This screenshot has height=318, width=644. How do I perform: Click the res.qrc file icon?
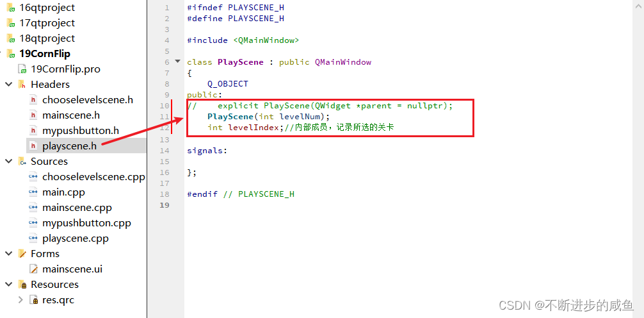pos(33,300)
